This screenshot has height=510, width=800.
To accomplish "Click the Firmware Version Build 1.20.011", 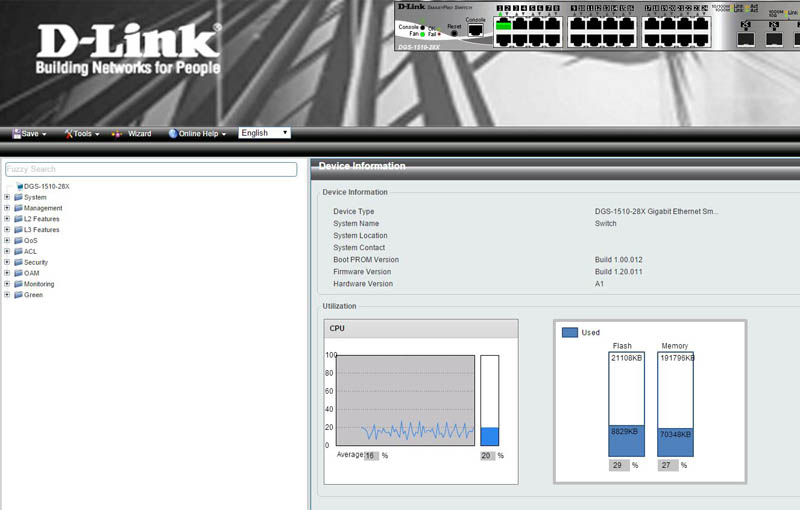I will [x=618, y=272].
